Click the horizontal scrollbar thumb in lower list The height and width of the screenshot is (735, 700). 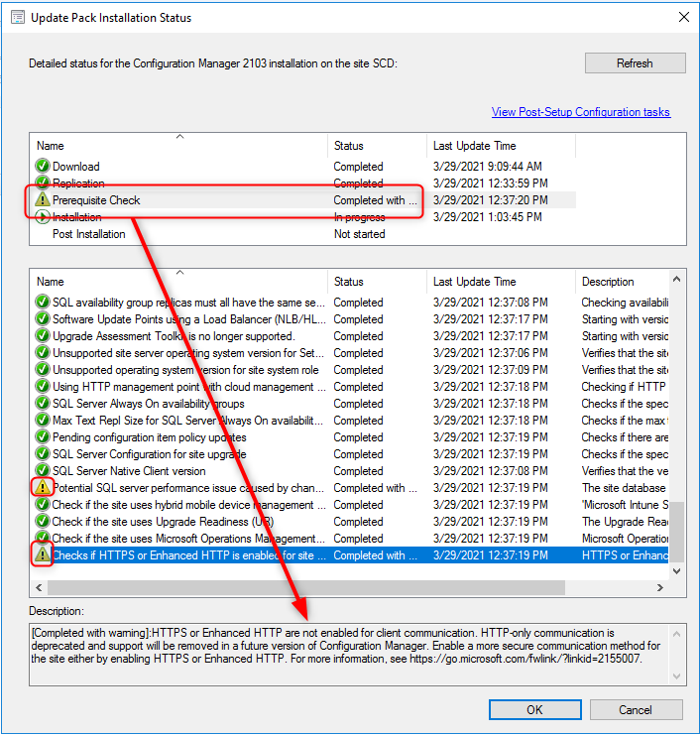click(x=306, y=587)
